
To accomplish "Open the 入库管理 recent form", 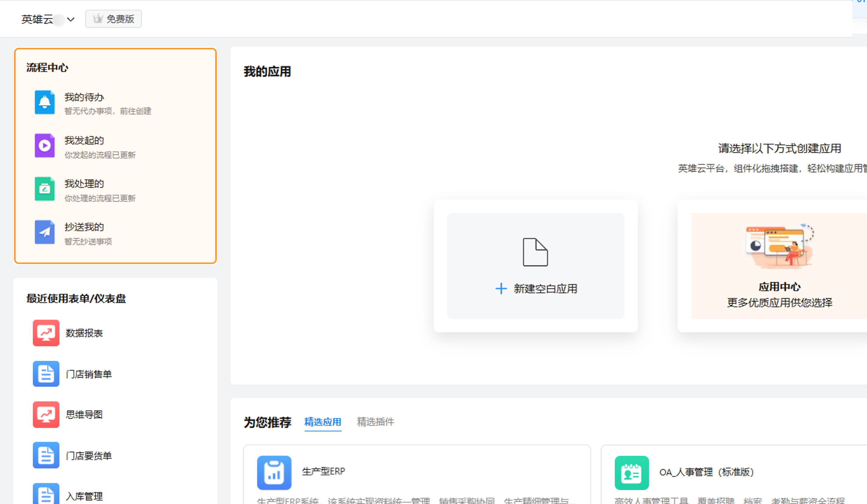I will pyautogui.click(x=84, y=496).
